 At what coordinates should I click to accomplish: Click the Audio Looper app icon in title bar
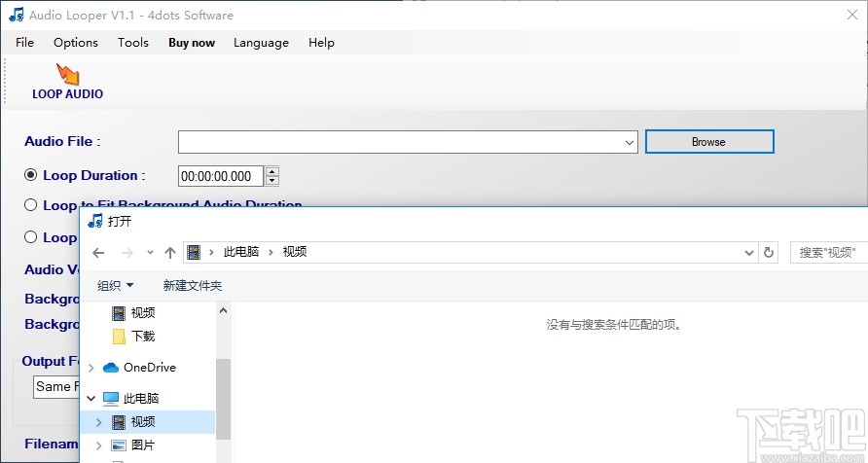(x=17, y=15)
